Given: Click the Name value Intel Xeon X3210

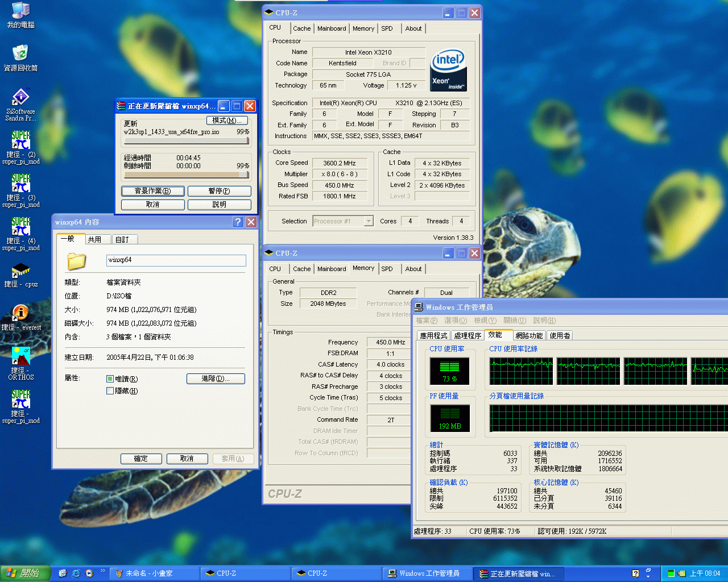Looking at the screenshot, I should coord(368,52).
